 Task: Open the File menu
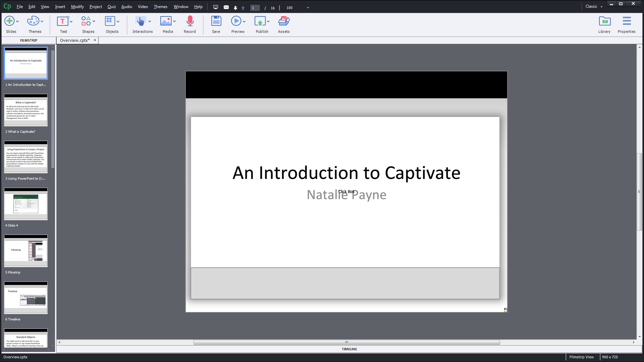coord(20,7)
